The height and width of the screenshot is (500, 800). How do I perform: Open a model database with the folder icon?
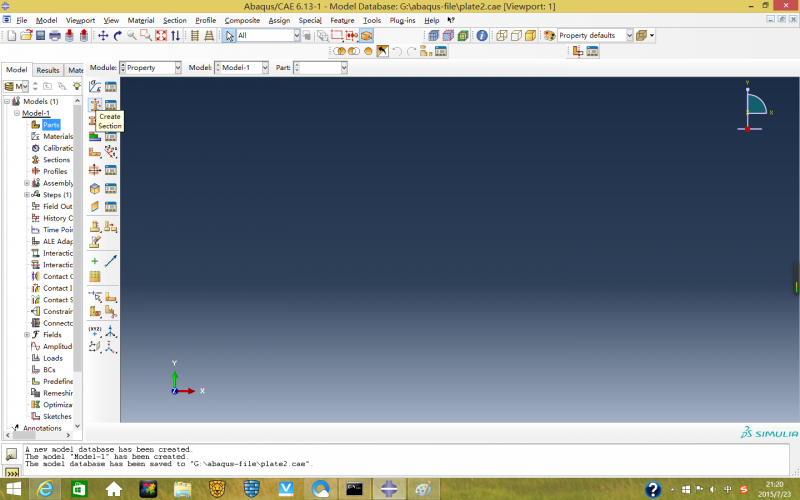tap(26, 35)
